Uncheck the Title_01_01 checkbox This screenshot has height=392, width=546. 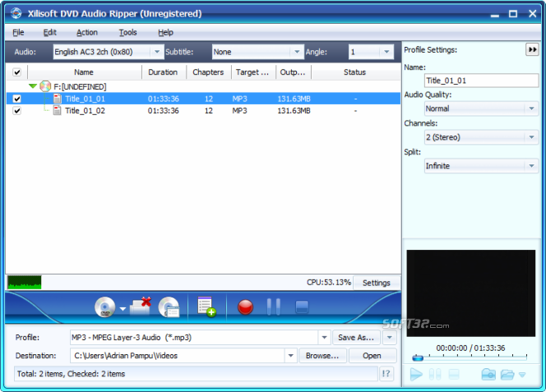16,99
